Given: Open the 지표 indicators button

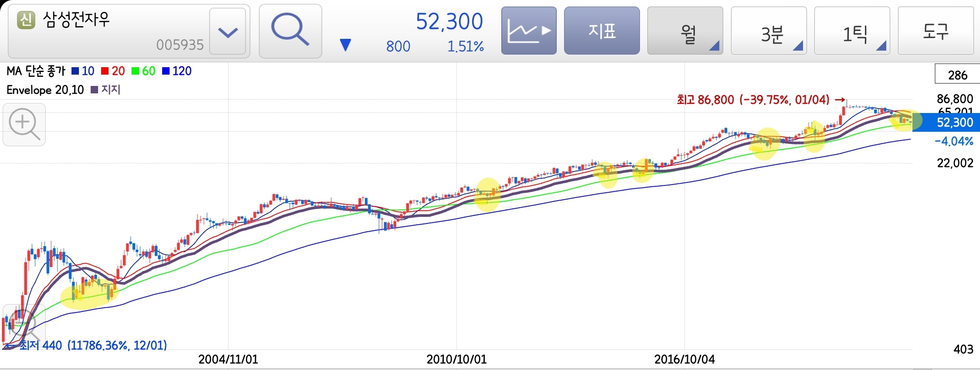Looking at the screenshot, I should pos(602,31).
